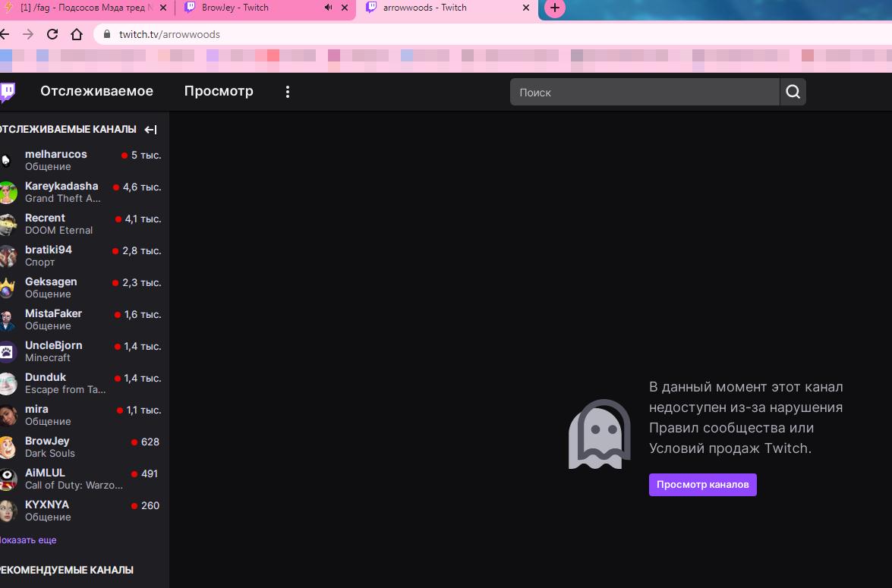
Task: Click the 2,8 тыс. viewer count
Action: point(142,251)
